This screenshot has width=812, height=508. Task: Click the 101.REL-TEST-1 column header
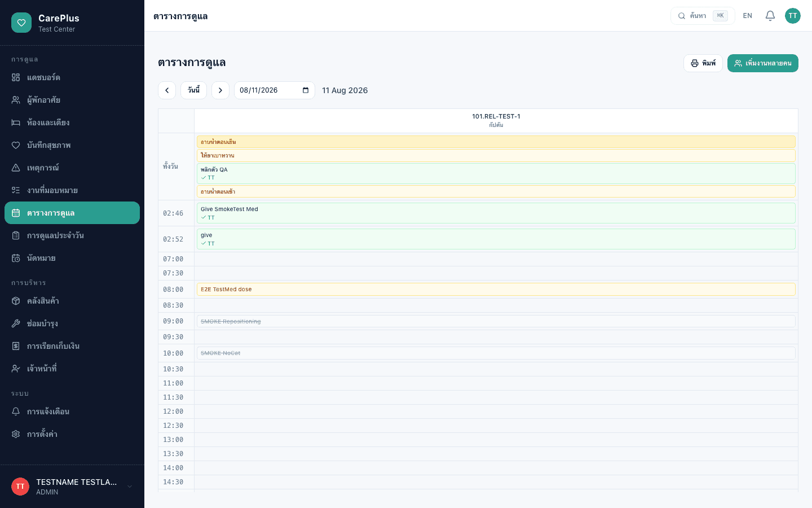coord(496,121)
